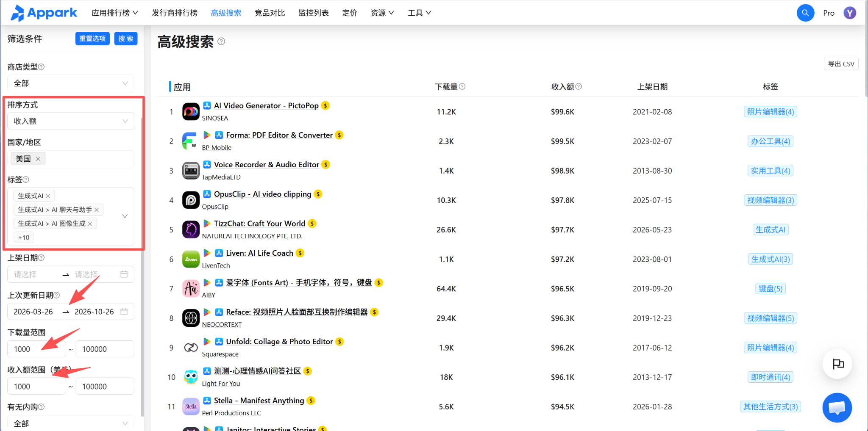The height and width of the screenshot is (431, 868).
Task: Click the OpusClip app icon
Action: [x=191, y=200]
